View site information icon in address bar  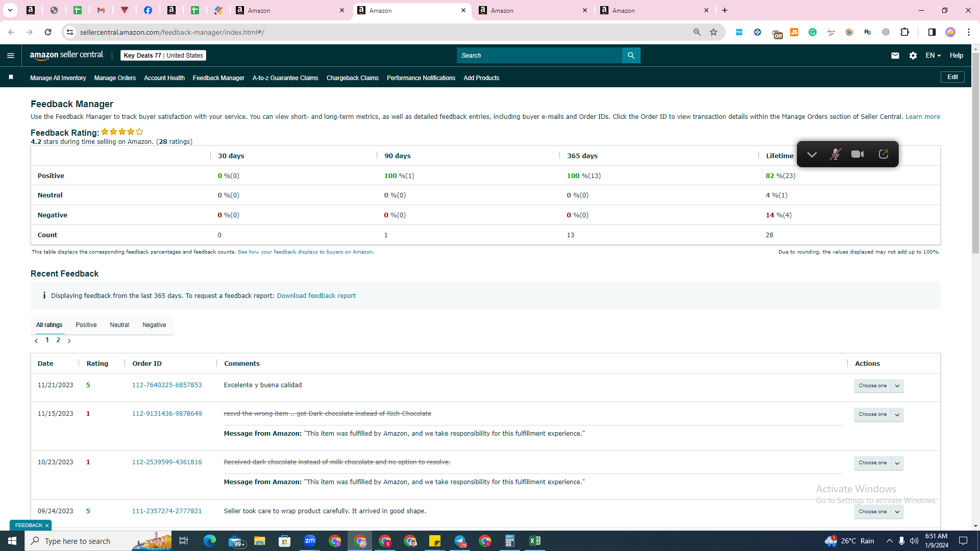70,32
